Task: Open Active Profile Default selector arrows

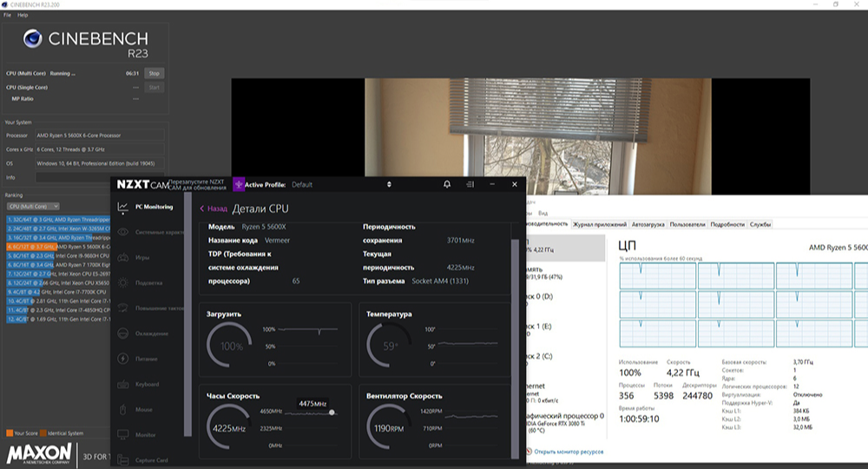Action: (389, 184)
